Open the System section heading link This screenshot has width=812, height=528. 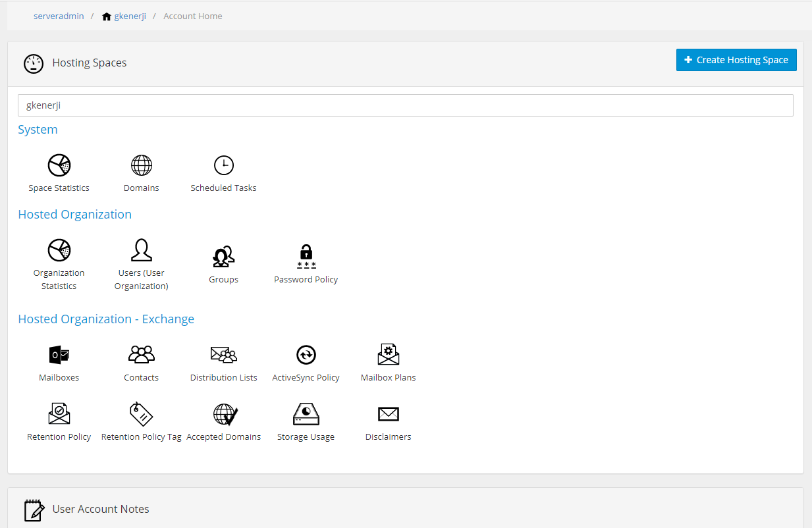pyautogui.click(x=38, y=130)
